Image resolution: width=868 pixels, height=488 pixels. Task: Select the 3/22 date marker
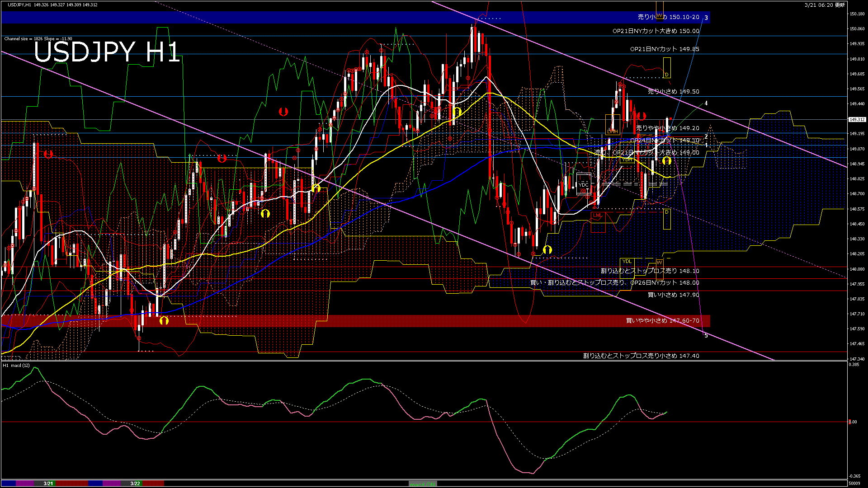point(135,483)
